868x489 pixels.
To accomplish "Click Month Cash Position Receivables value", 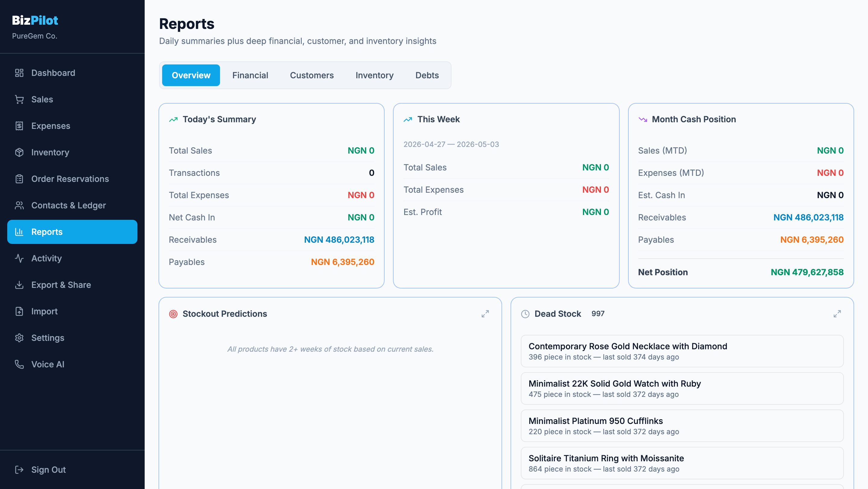I will click(x=808, y=217).
